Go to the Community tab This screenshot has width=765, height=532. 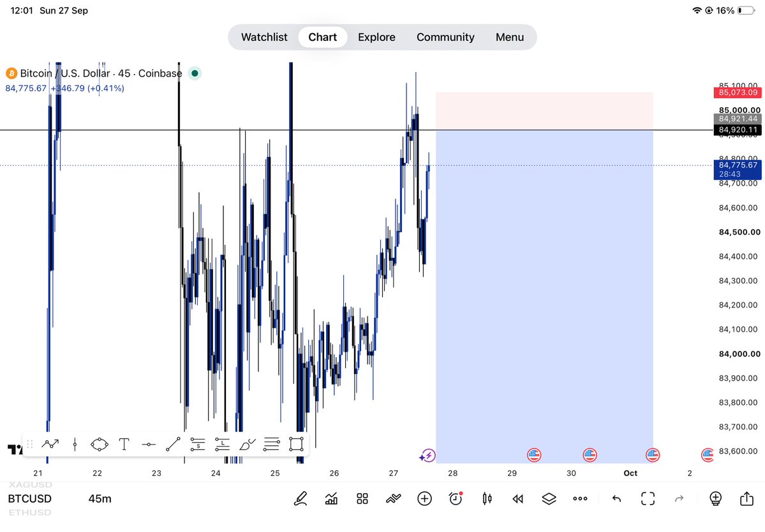coord(445,37)
